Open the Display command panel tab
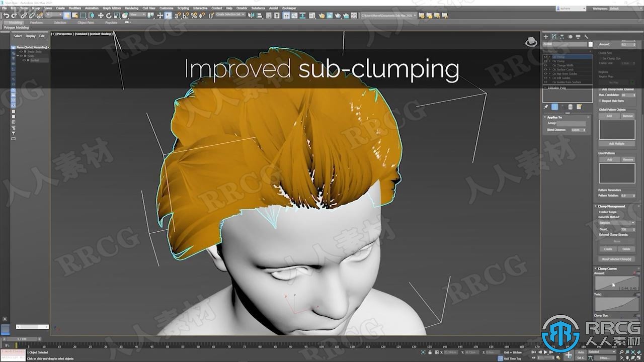This screenshot has width=644, height=362. click(x=578, y=37)
